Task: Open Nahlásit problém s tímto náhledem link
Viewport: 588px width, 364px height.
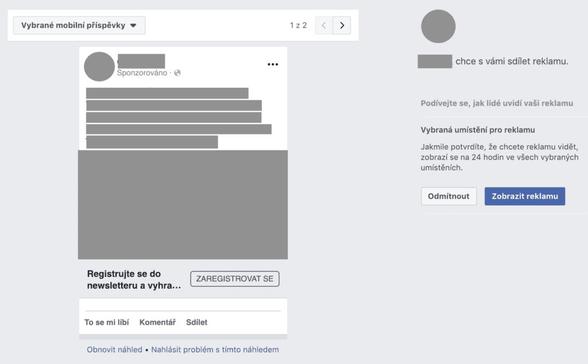Action: point(215,349)
